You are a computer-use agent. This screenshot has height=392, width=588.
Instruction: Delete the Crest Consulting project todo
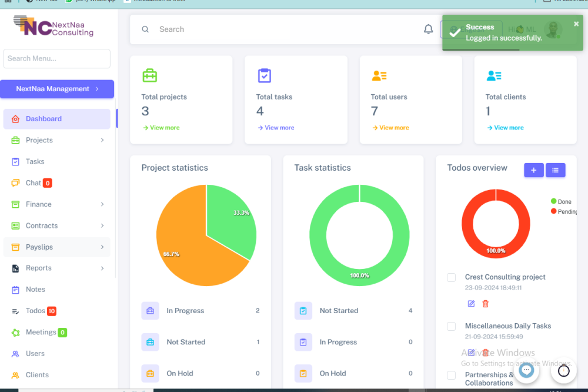pyautogui.click(x=486, y=303)
